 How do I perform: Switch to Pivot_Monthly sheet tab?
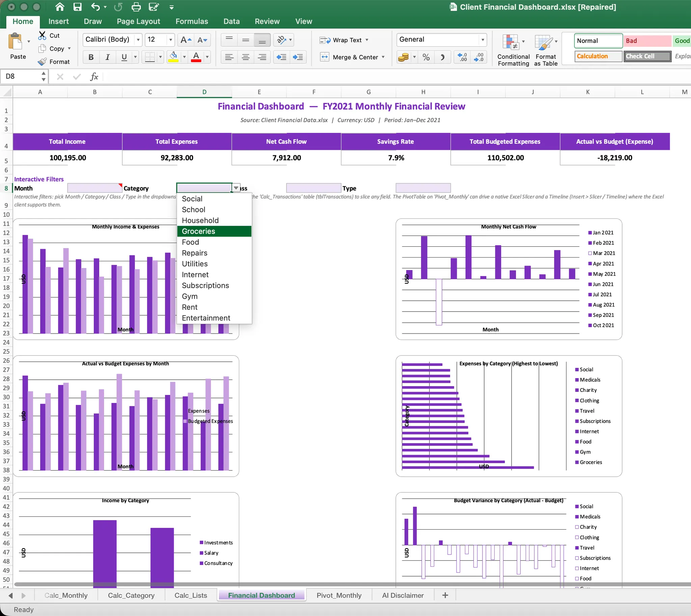(339, 595)
